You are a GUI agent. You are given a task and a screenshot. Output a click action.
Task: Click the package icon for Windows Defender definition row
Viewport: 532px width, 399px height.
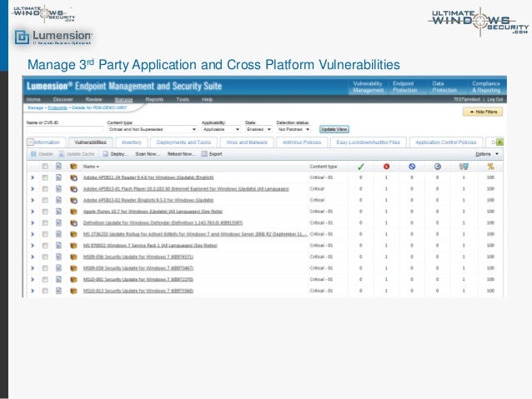(73, 223)
